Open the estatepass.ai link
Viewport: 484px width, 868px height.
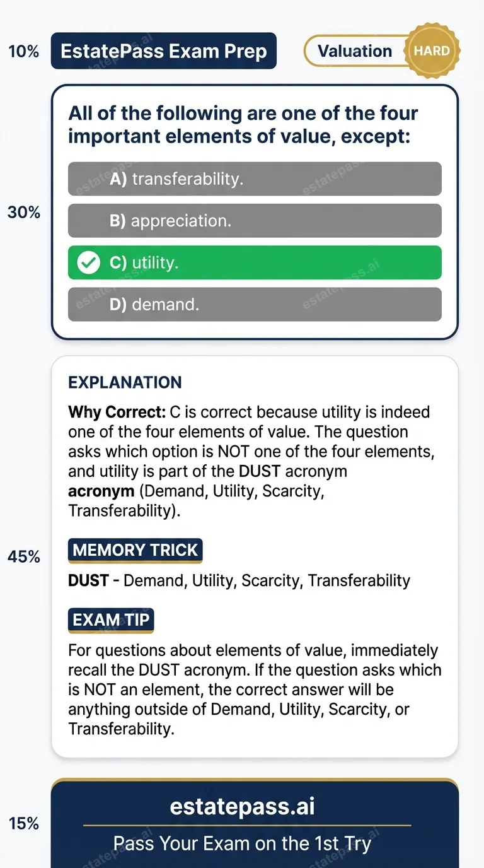(x=242, y=806)
